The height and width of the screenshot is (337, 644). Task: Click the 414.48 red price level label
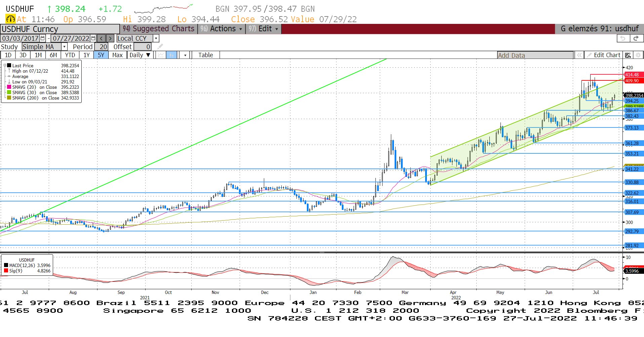(633, 75)
